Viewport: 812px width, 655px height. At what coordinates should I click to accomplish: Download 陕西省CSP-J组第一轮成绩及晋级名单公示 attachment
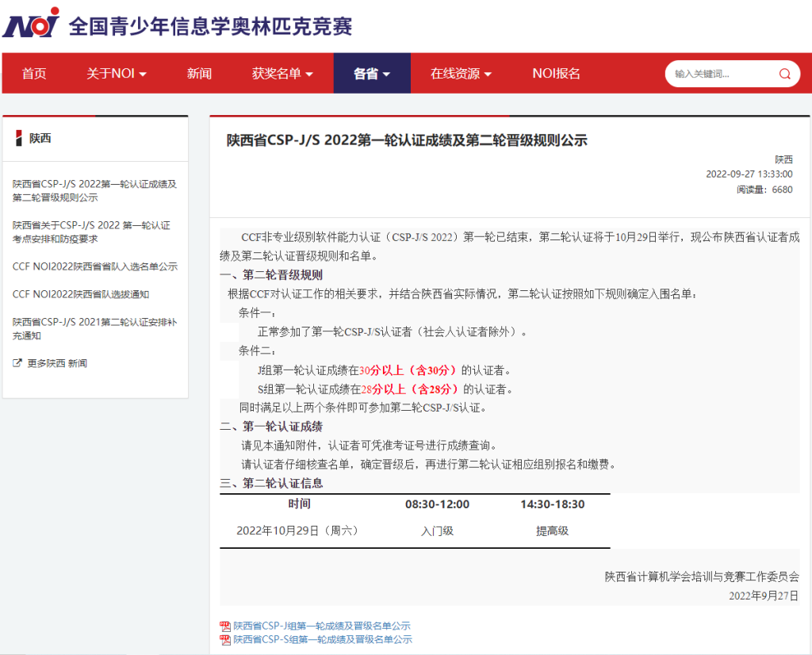point(322,626)
